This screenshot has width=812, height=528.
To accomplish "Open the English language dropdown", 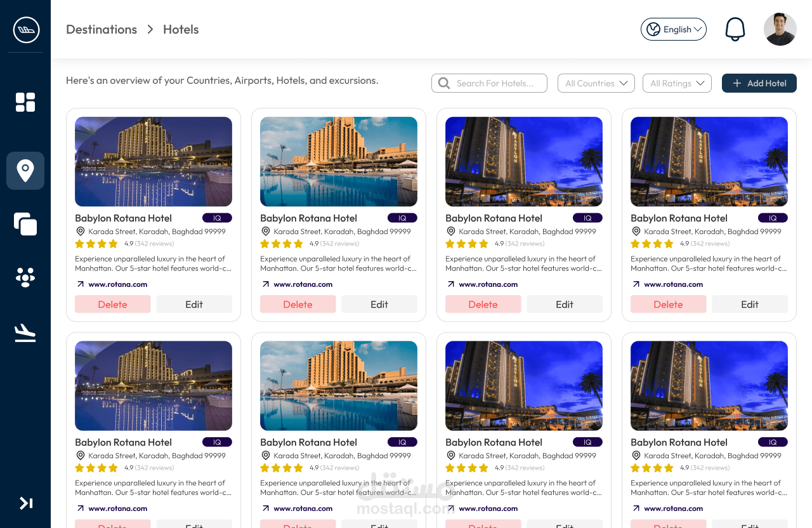I will coord(674,29).
